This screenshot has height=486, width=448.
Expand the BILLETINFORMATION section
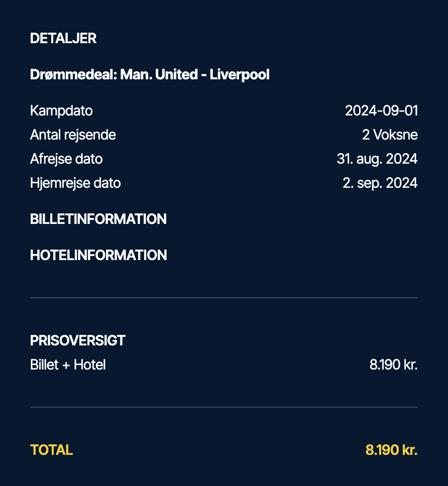(98, 219)
